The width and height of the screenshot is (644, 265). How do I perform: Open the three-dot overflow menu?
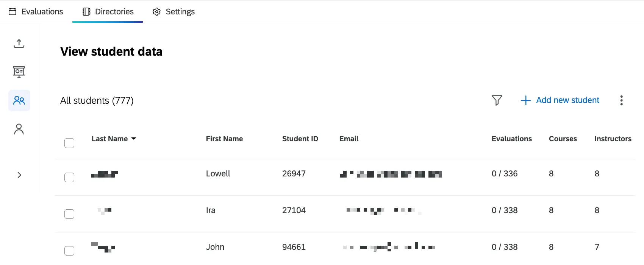[621, 100]
